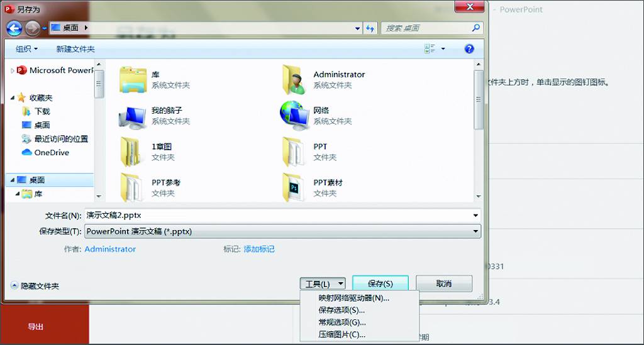Open the 保存类型 file type combo box
The height and width of the screenshot is (345, 644).
(282, 231)
